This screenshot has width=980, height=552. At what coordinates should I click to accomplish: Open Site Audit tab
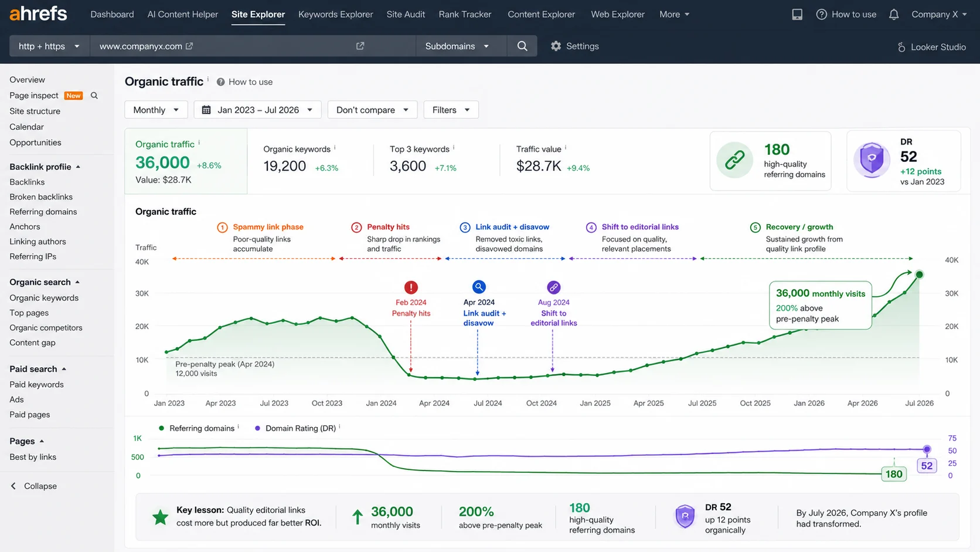click(406, 14)
